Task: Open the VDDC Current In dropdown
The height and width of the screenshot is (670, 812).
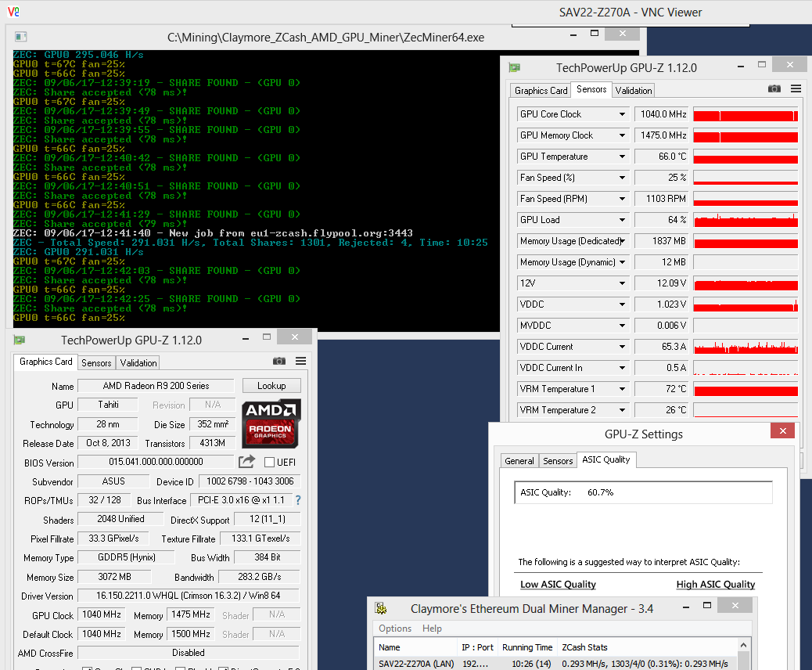Action: [x=622, y=368]
